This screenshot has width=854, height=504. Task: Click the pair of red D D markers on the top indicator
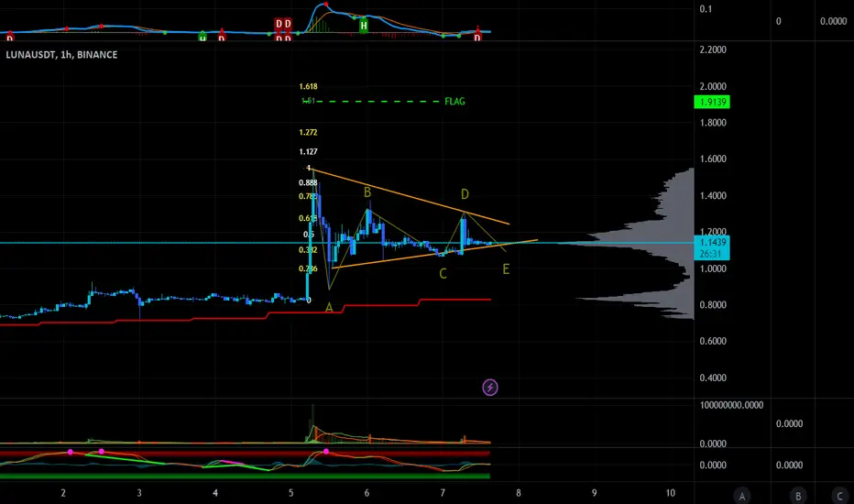(x=282, y=24)
